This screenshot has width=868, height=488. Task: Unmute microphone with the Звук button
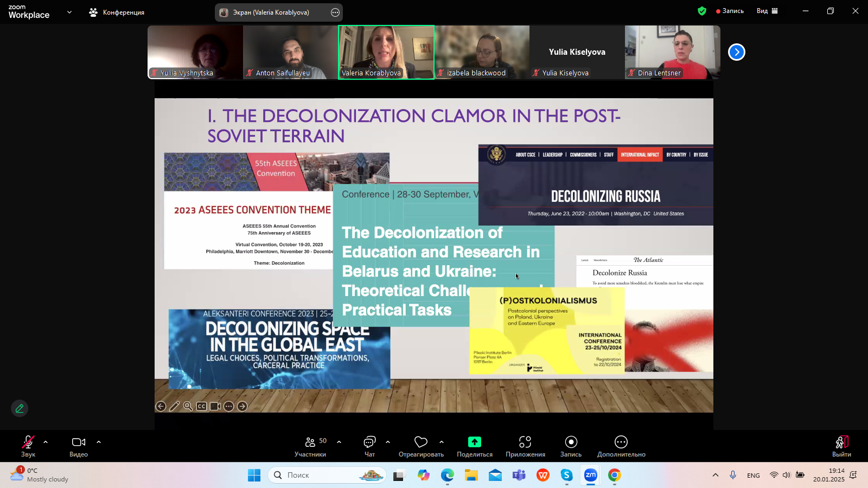tap(28, 446)
